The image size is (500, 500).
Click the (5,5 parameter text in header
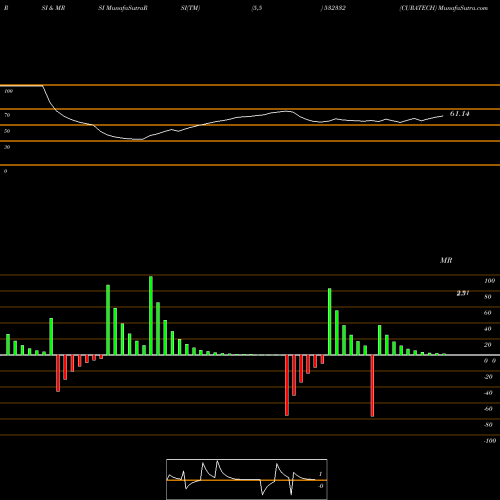pos(257,8)
